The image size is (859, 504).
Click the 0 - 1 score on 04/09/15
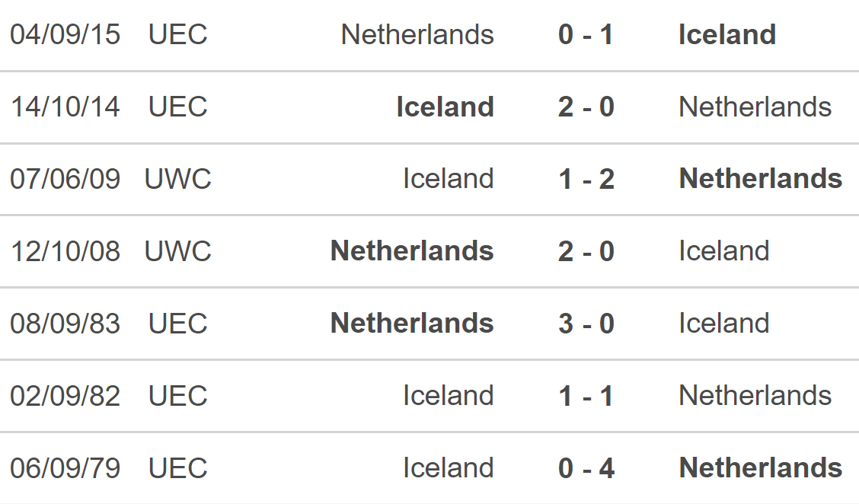point(585,34)
